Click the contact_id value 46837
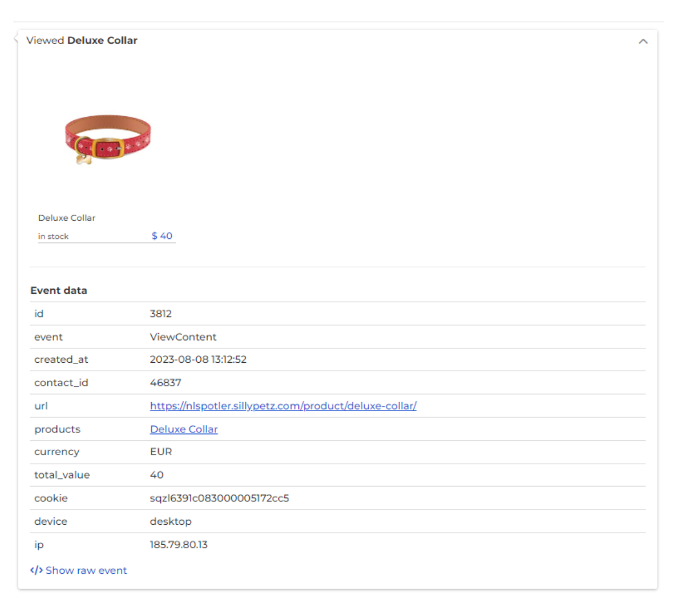Image resolution: width=675 pixels, height=616 pixels. click(x=165, y=383)
